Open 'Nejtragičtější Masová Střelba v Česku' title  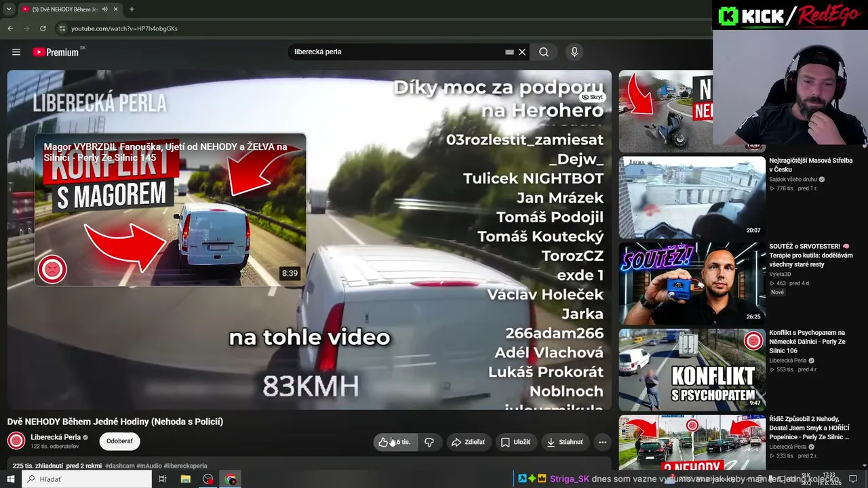pyautogui.click(x=810, y=165)
